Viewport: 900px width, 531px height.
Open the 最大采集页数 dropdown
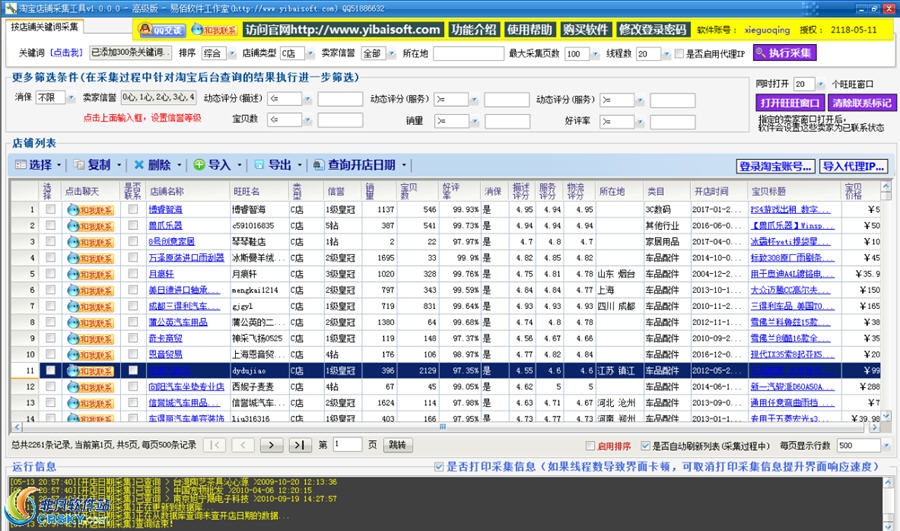(x=595, y=53)
